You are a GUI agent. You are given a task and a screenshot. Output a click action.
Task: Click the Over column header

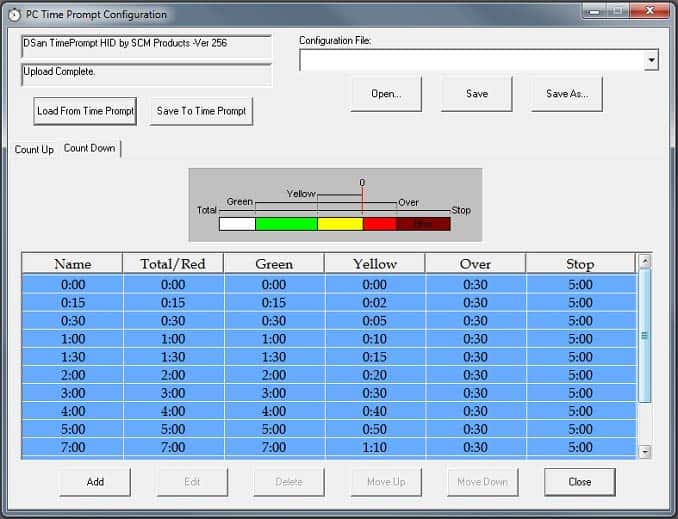[x=475, y=264]
